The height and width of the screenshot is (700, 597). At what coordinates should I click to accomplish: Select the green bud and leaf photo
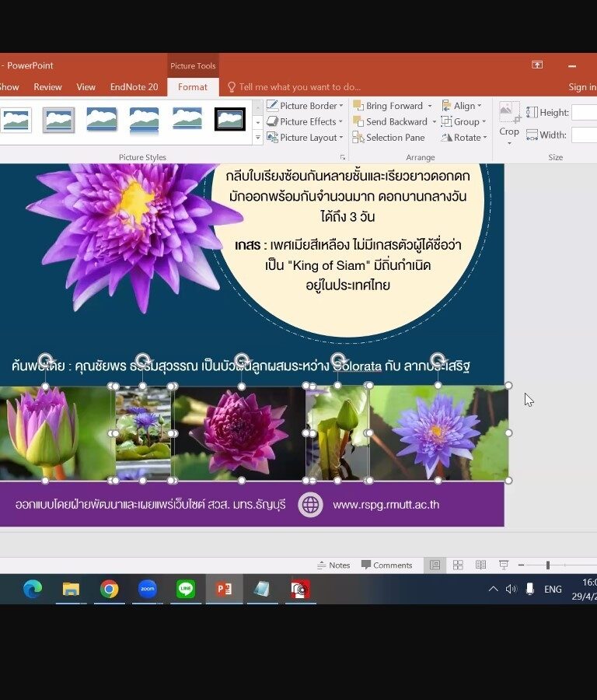[x=337, y=433]
